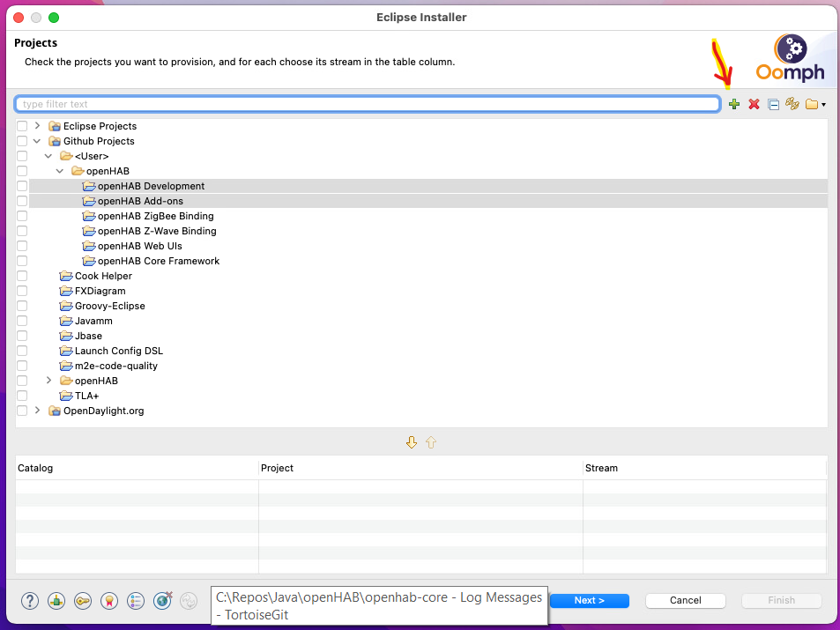Open the SSH2 key preferences icon

(x=83, y=601)
